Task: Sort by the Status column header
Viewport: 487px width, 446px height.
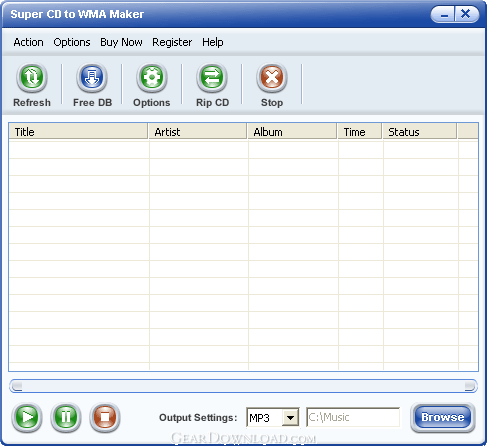Action: pos(420,132)
